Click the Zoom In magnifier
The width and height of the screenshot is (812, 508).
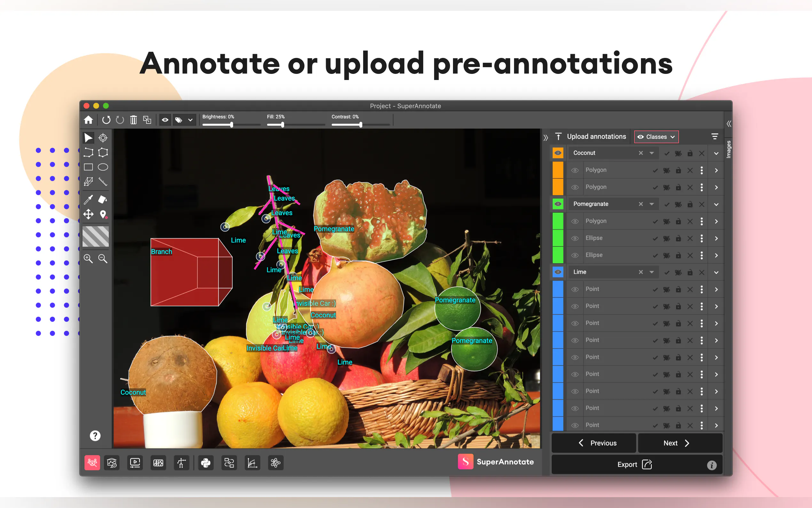click(88, 258)
